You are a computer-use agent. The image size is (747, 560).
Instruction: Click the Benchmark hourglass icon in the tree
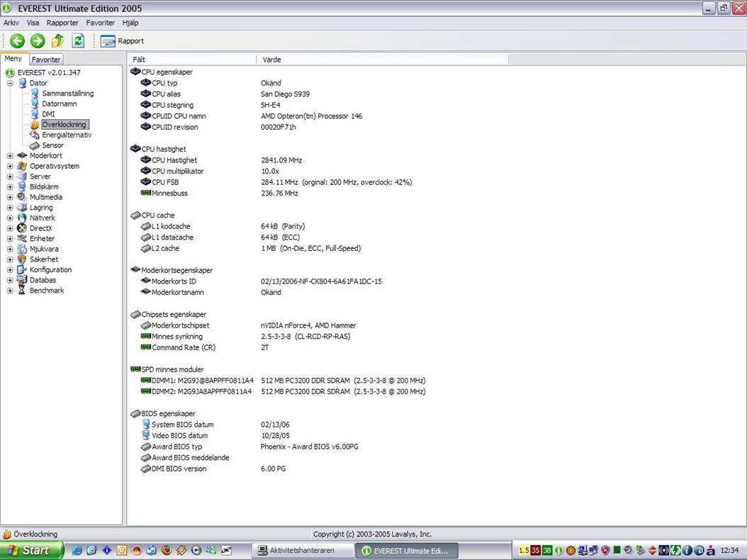(x=22, y=290)
